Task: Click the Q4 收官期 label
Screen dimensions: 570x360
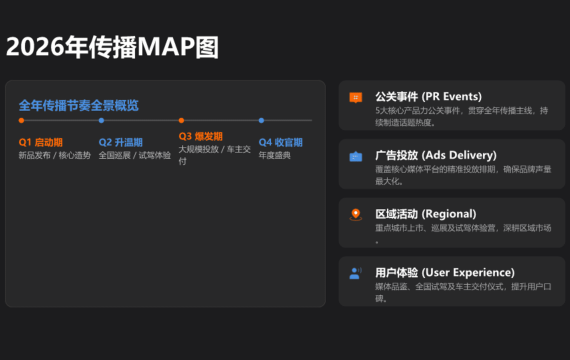Action: [x=281, y=142]
